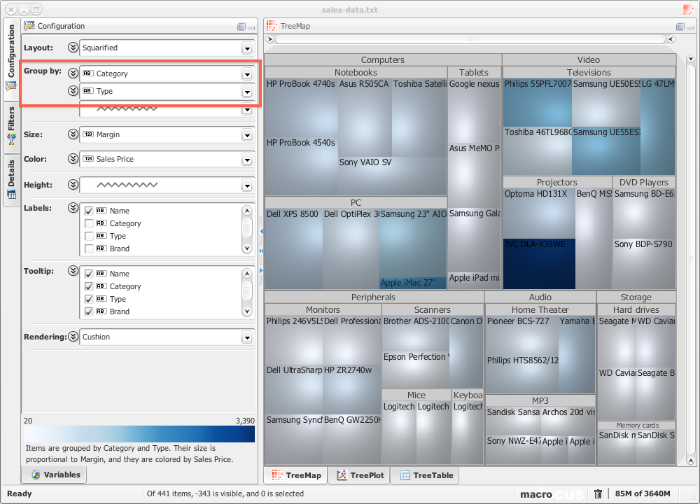
Task: Click double-chevron icon beside Tooltip
Action: pos(72,272)
